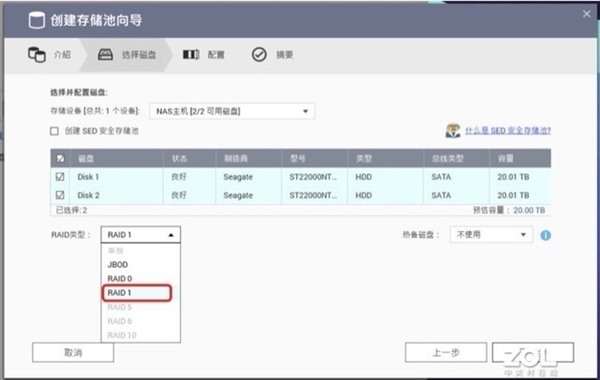Open the 热备磁盘 dropdown set to 不使用
The height and width of the screenshot is (380, 600).
[x=491, y=235]
